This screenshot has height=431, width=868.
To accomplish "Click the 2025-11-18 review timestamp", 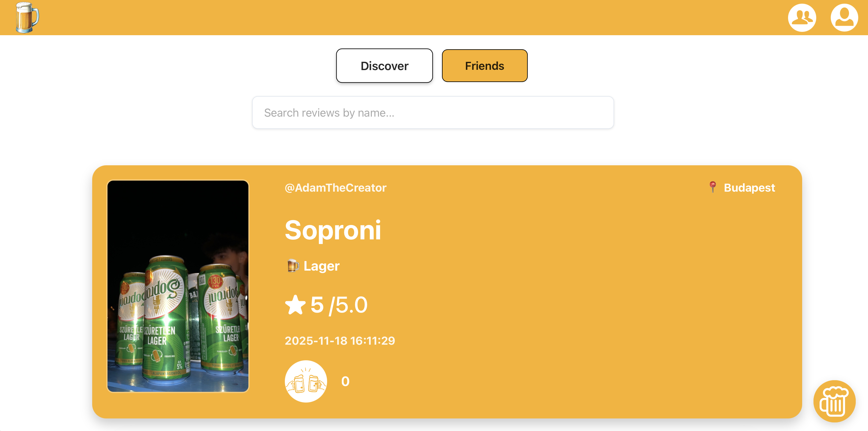I will pos(340,341).
